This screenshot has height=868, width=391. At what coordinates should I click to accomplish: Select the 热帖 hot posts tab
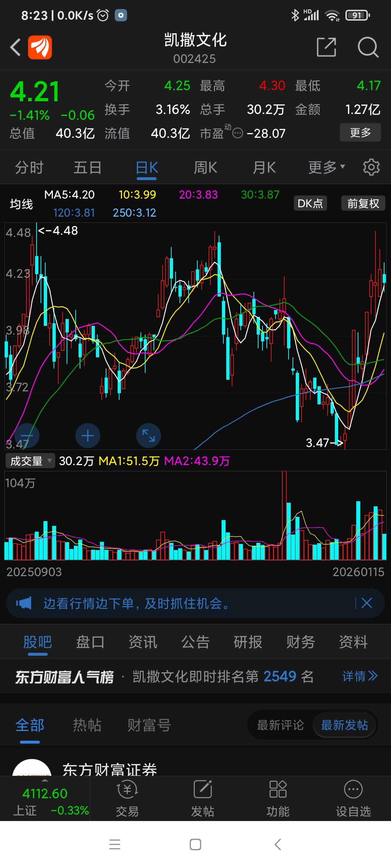(x=87, y=725)
